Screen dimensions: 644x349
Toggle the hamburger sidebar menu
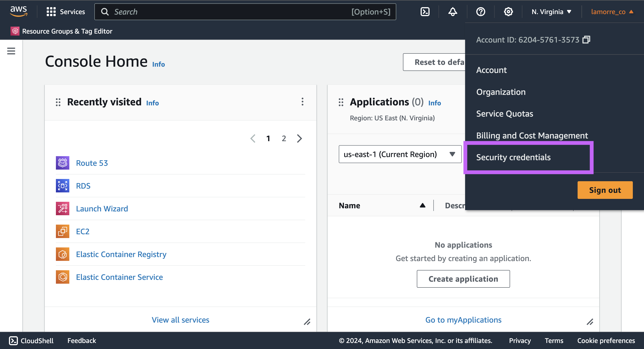tap(11, 51)
